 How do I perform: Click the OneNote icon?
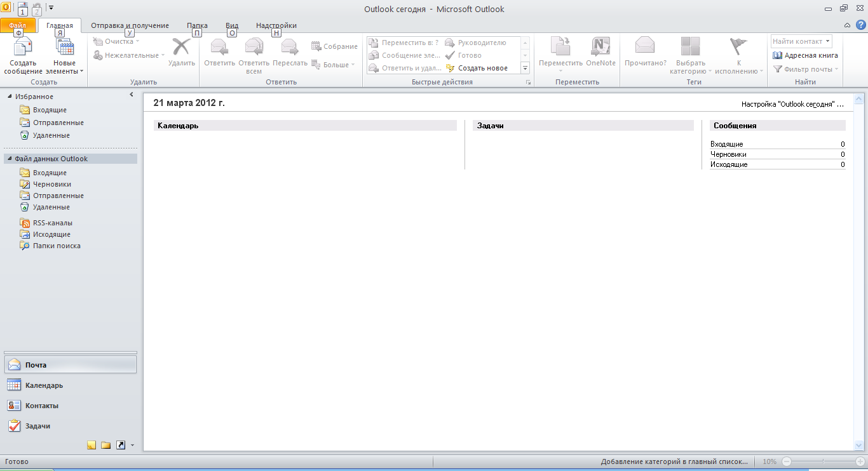600,47
